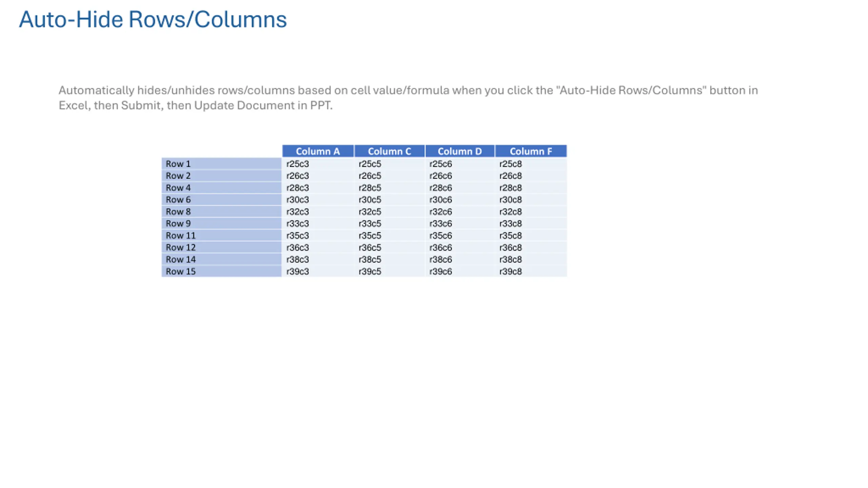Select cell r26c3

[318, 176]
